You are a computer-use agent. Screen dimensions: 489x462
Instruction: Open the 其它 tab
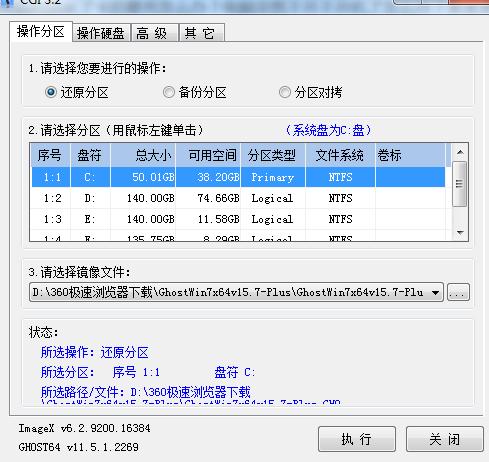tap(201, 33)
